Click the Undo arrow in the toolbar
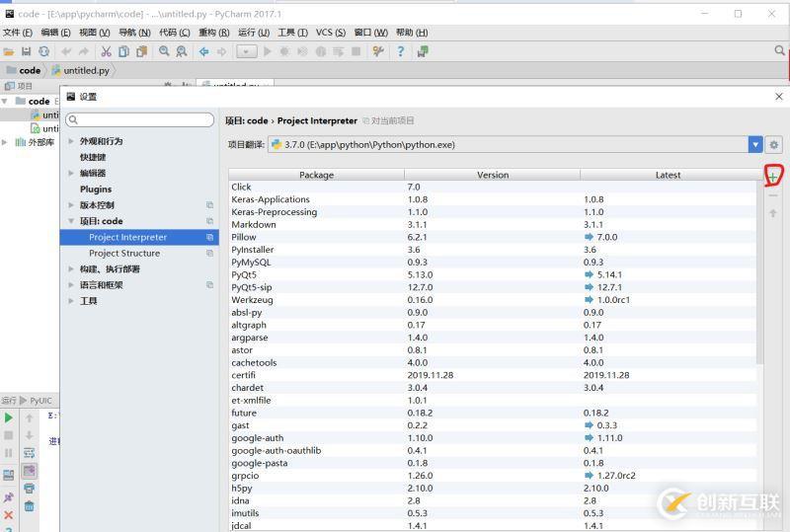 pyautogui.click(x=66, y=51)
